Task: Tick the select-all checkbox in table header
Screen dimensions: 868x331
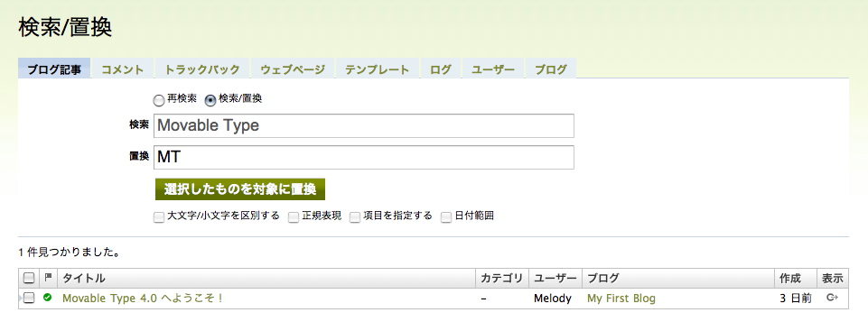Action: [29, 278]
